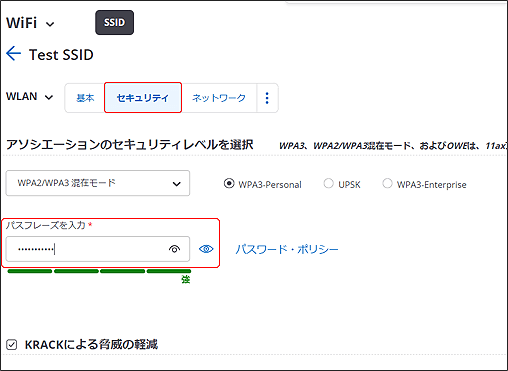Screen dimensions: 508x371
Task: Go back using the blue arrow
Action: pos(14,54)
